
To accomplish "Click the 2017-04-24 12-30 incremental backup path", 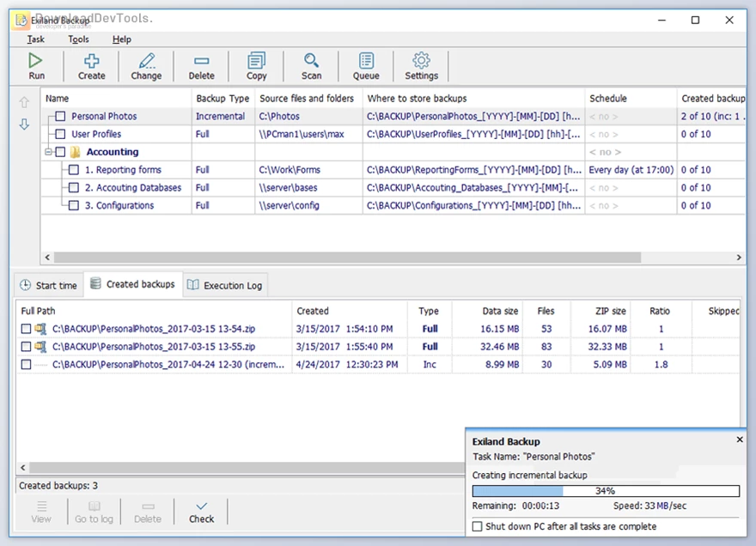I will point(168,364).
